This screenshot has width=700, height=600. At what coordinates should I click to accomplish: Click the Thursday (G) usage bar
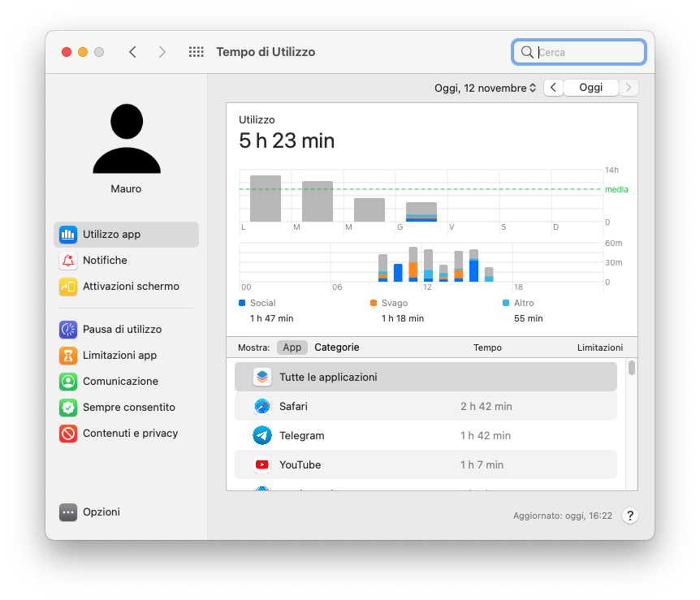tap(421, 212)
